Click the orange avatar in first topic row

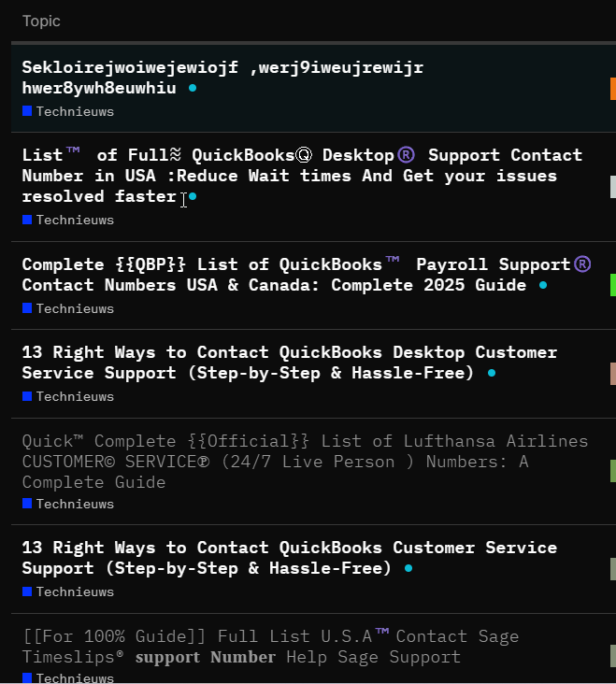612,89
